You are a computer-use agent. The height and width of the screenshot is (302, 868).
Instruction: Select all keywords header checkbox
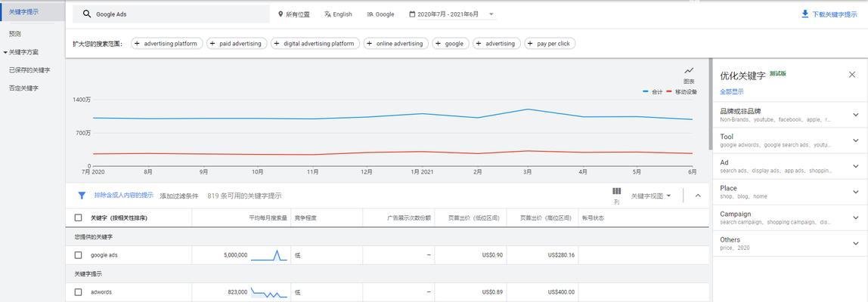pyautogui.click(x=78, y=218)
